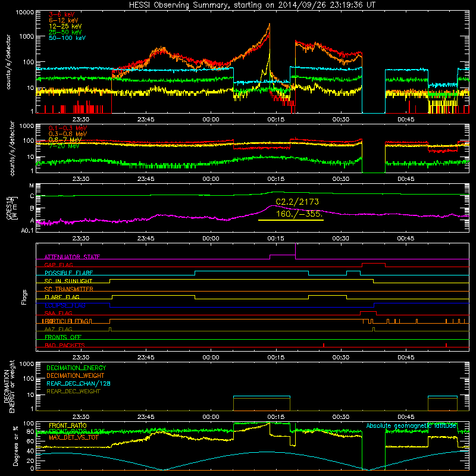
Task: Click the Flags axis title
Action: (x=24, y=297)
